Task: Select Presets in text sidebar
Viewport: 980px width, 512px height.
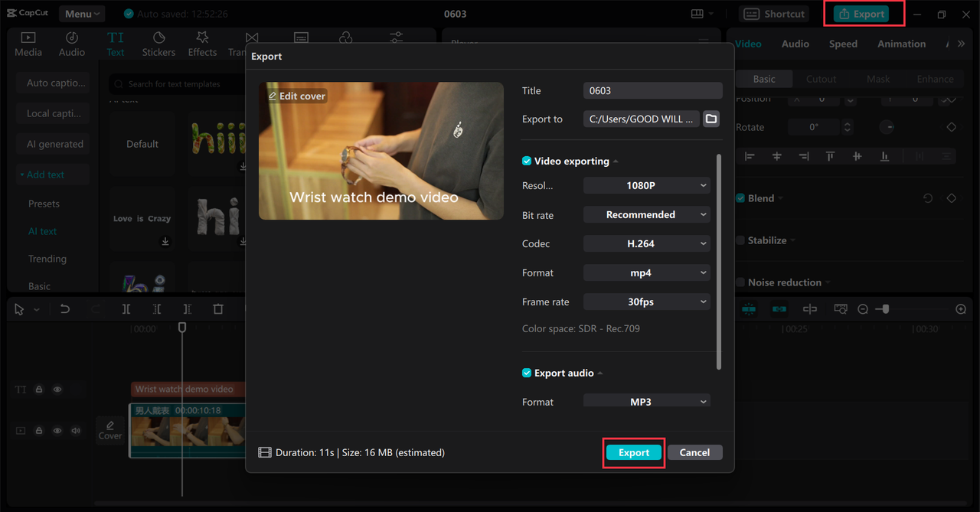Action: [x=44, y=204]
